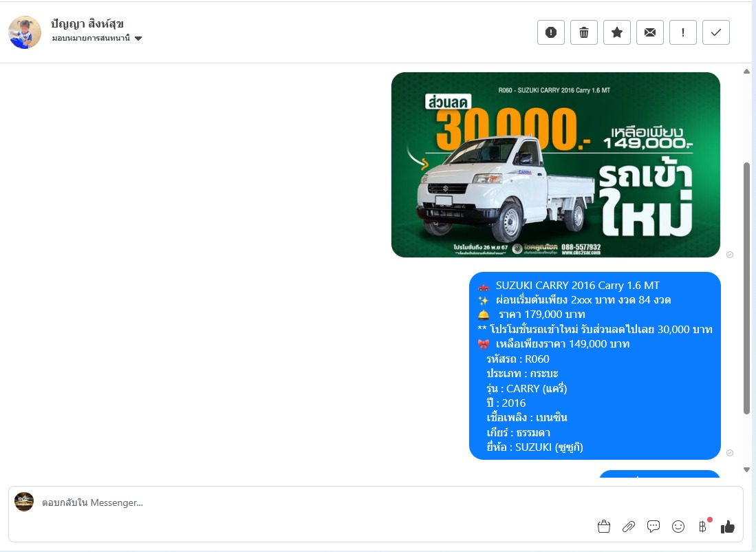This screenshot has height=552, width=756.
Task: Click message line 'ปี : 2016'
Action: point(506,403)
